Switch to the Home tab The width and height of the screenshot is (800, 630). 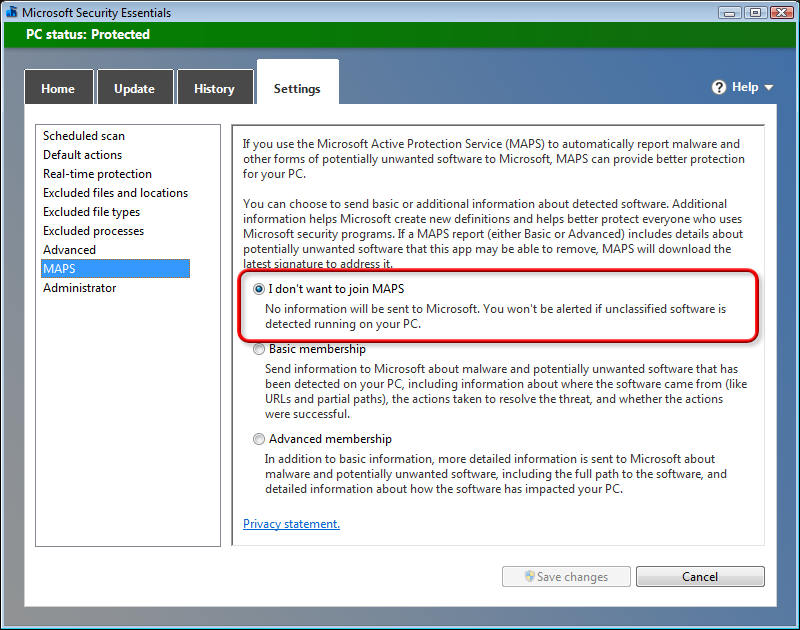(x=58, y=88)
